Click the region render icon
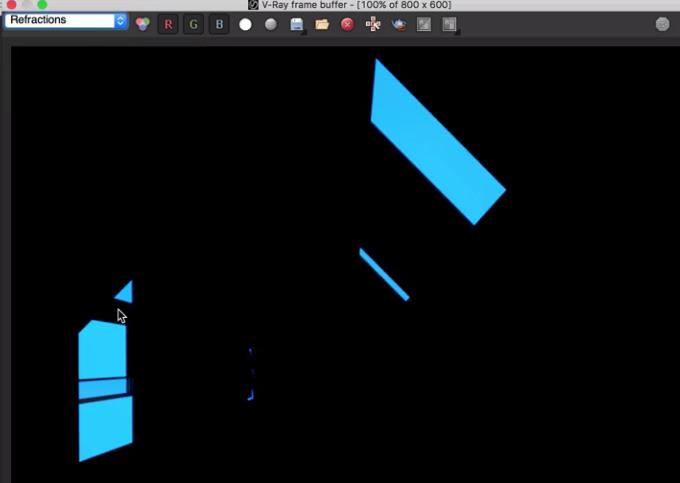Image resolution: width=680 pixels, height=483 pixels. click(424, 24)
